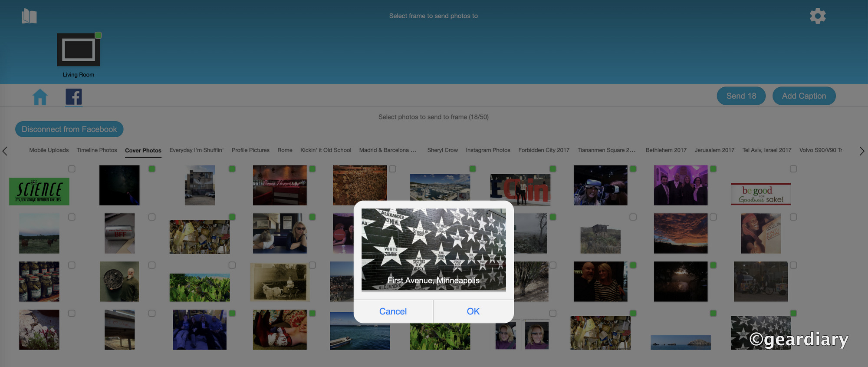The image size is (868, 367).
Task: Select the vintage goat-cart photo thumbnail
Action: coord(280,282)
